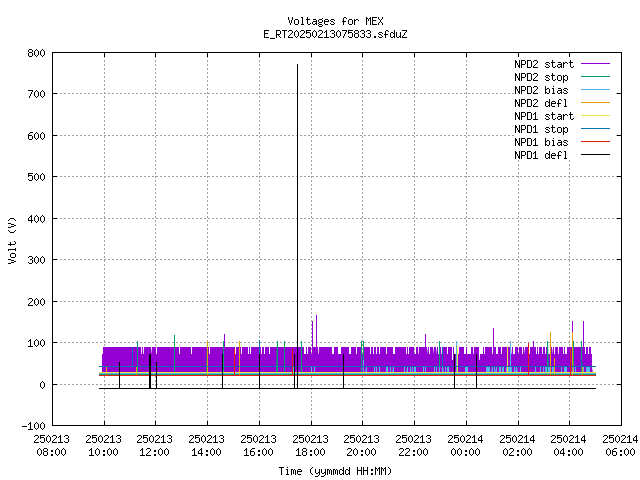The width and height of the screenshot is (640, 480).
Task: Click the 'Volt (V)' y-axis label
Action: pos(13,240)
